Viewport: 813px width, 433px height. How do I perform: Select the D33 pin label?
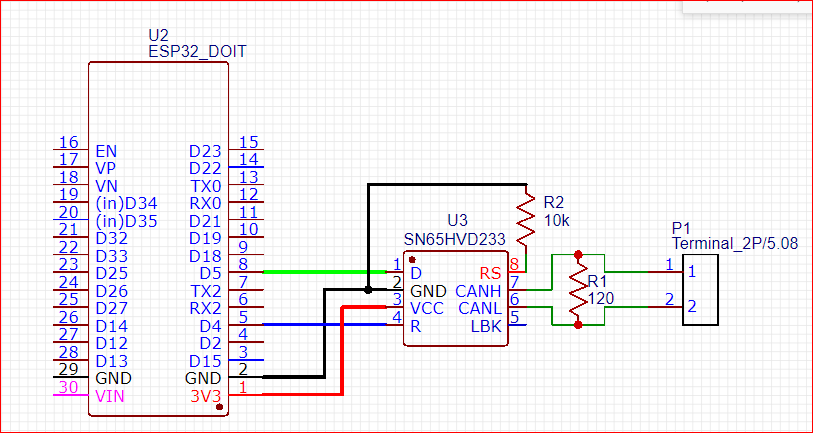[110, 257]
